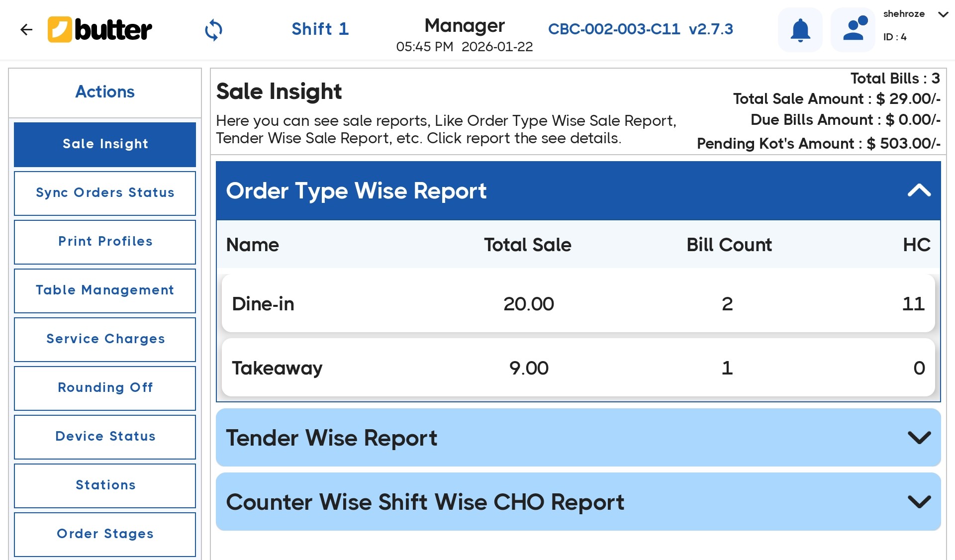Screen dimensions: 955x560
Task: Open Table Management
Action: click(x=105, y=290)
